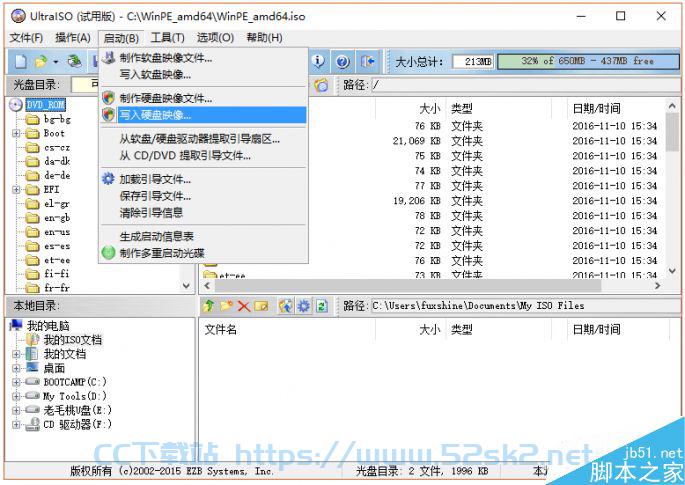Viewport: 685px width, 485px height.
Task: Expand the EFI folder node
Action: 16,190
